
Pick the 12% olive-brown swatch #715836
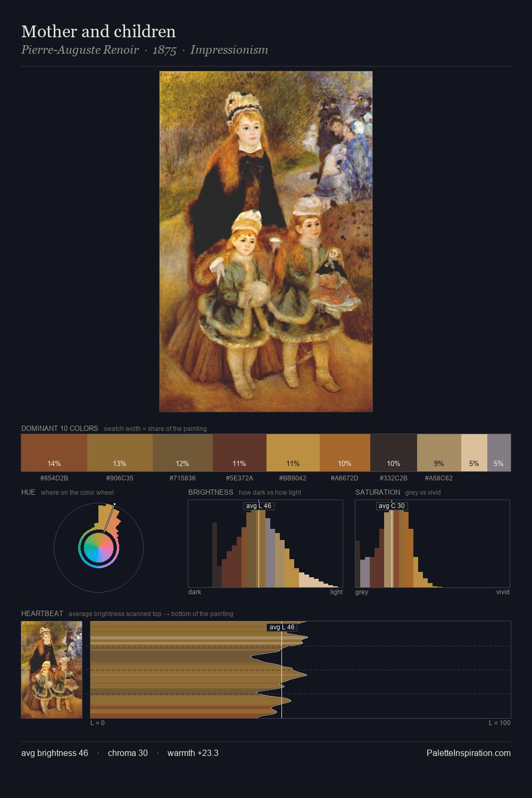coord(182,453)
